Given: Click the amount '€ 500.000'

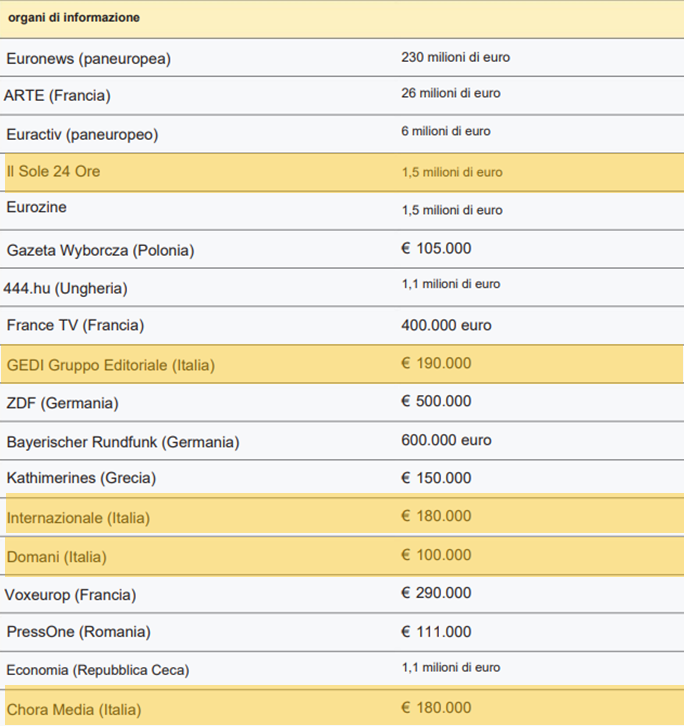Looking at the screenshot, I should coord(436,401).
